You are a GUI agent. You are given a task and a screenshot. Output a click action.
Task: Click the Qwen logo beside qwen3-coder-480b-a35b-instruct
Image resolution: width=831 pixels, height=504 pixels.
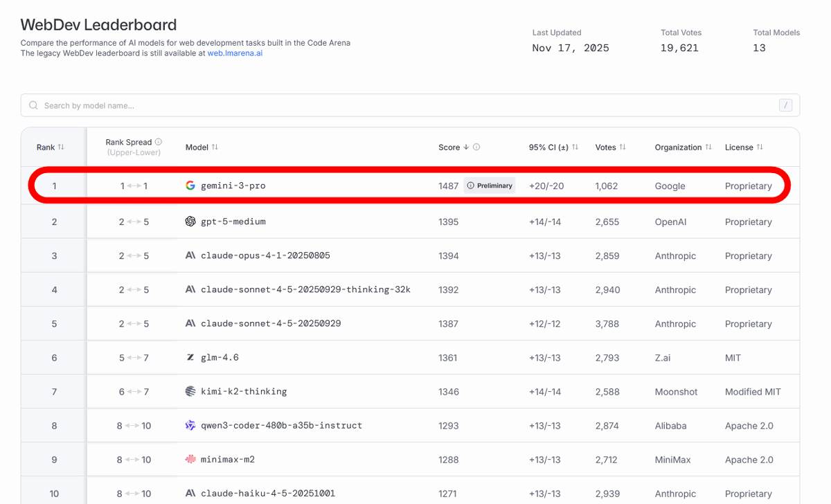[190, 426]
